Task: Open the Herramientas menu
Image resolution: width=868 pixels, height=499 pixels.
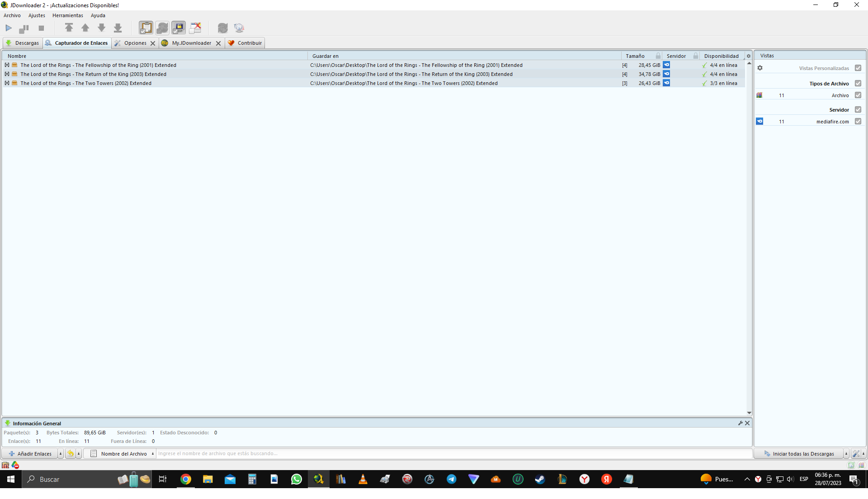Action: (68, 15)
